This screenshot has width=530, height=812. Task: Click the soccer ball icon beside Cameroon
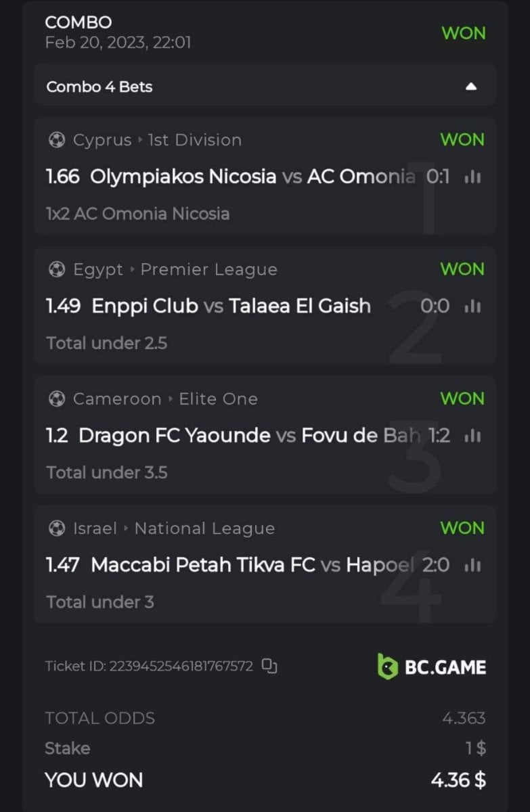pos(57,399)
